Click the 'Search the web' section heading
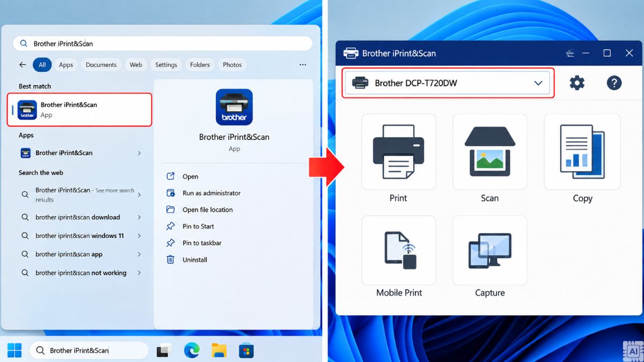 pyautogui.click(x=41, y=173)
